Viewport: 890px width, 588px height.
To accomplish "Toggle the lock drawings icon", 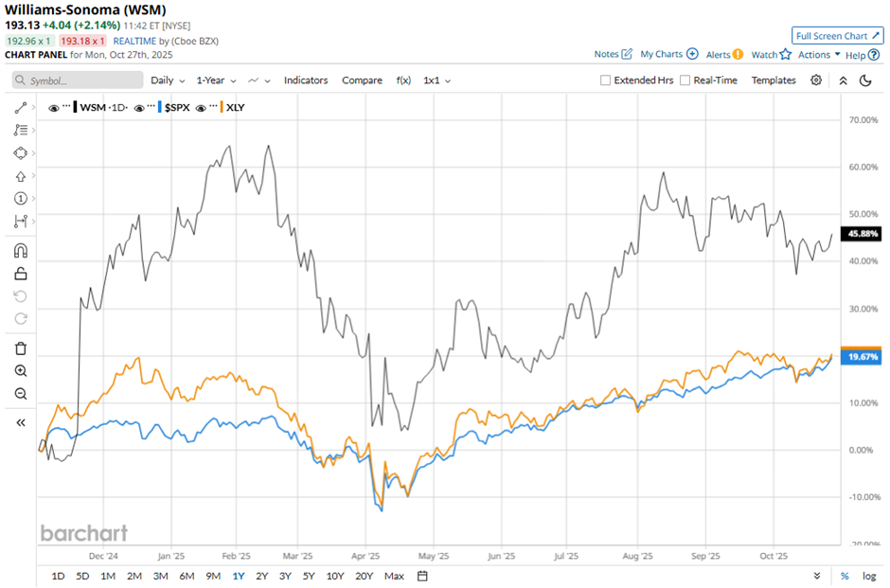I will click(21, 274).
